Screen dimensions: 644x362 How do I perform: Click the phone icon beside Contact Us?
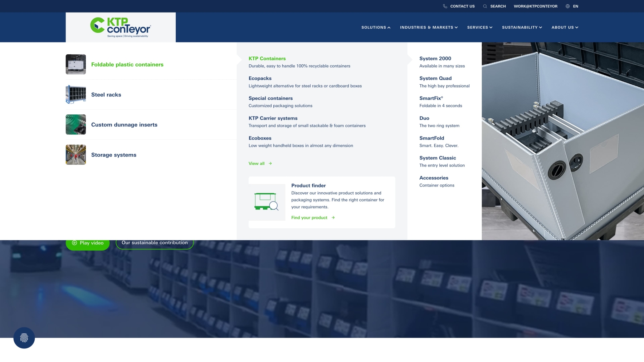pyautogui.click(x=445, y=6)
